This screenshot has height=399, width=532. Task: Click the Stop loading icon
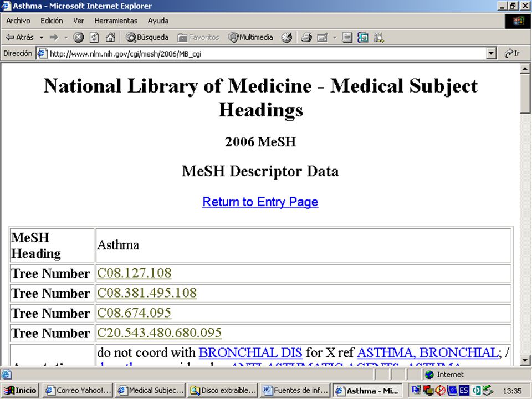point(78,37)
